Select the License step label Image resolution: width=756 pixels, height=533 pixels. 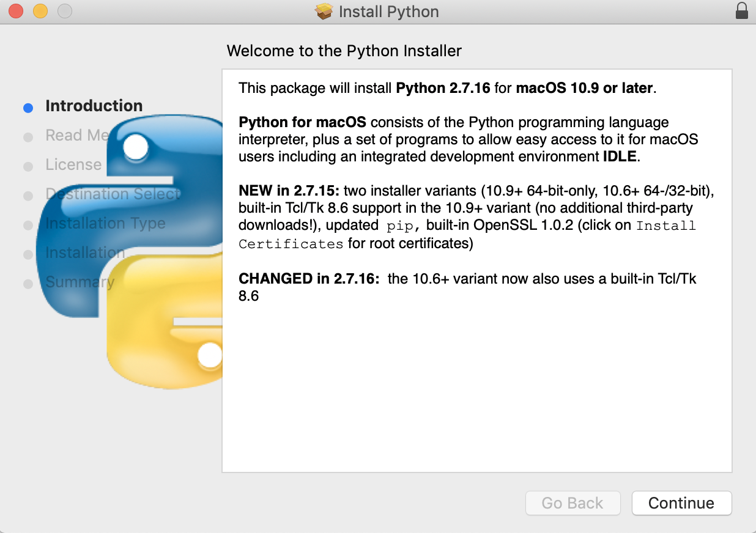[x=73, y=164]
